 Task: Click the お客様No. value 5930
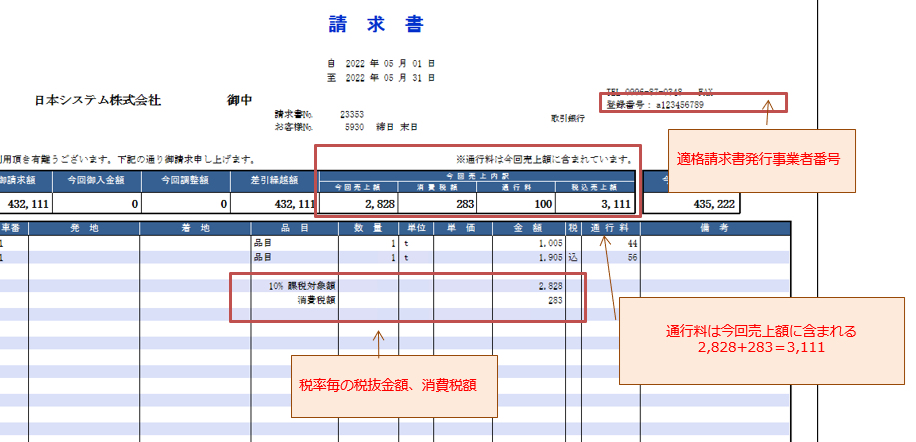pyautogui.click(x=354, y=128)
